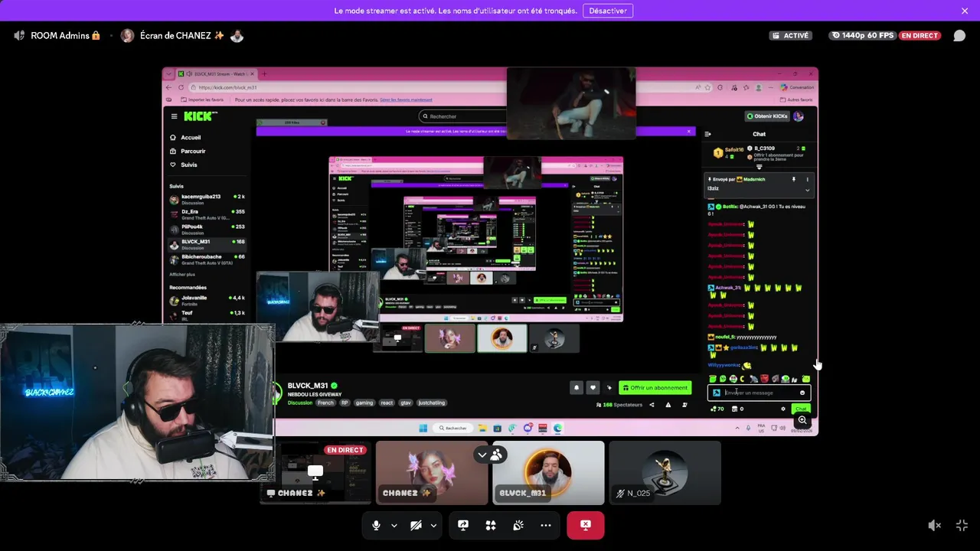This screenshot has height=551, width=980.
Task: Click the green Chat send button
Action: [801, 409]
